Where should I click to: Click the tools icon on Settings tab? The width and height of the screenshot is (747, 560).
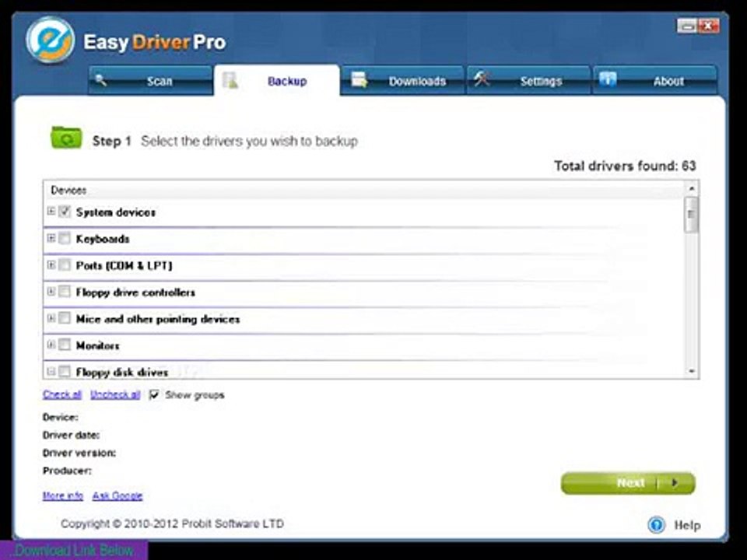(482, 79)
